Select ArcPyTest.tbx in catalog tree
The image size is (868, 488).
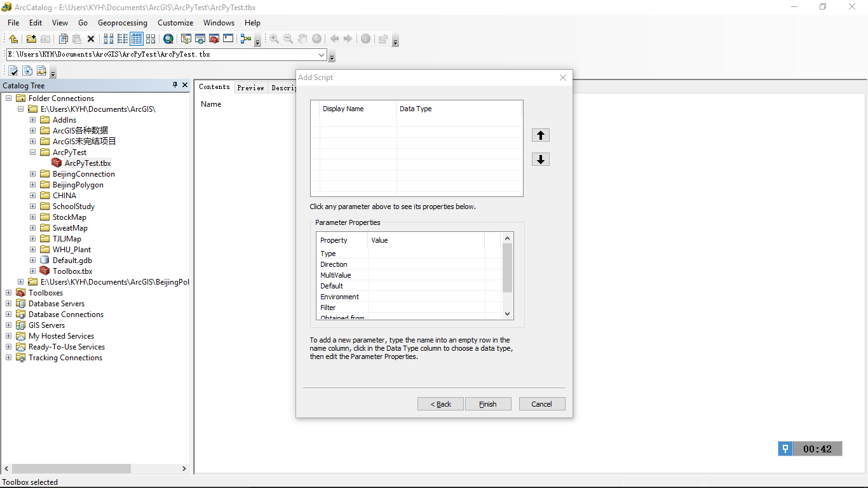tap(88, 163)
